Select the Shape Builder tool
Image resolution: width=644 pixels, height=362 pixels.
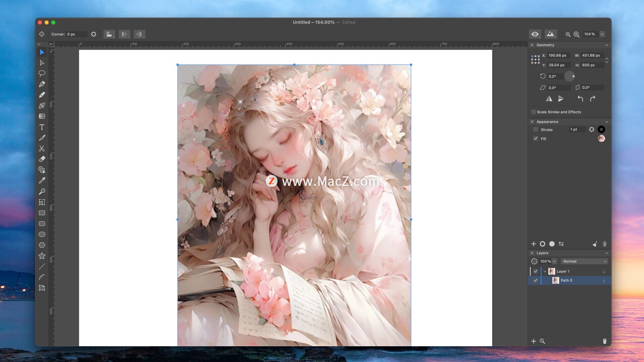point(42,170)
